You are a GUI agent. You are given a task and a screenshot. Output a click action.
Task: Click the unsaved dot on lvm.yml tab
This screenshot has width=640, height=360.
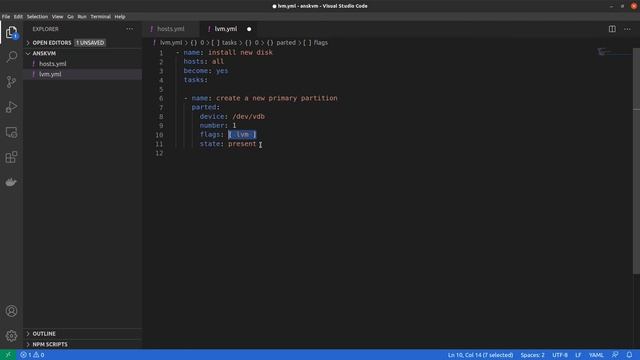pos(249,29)
